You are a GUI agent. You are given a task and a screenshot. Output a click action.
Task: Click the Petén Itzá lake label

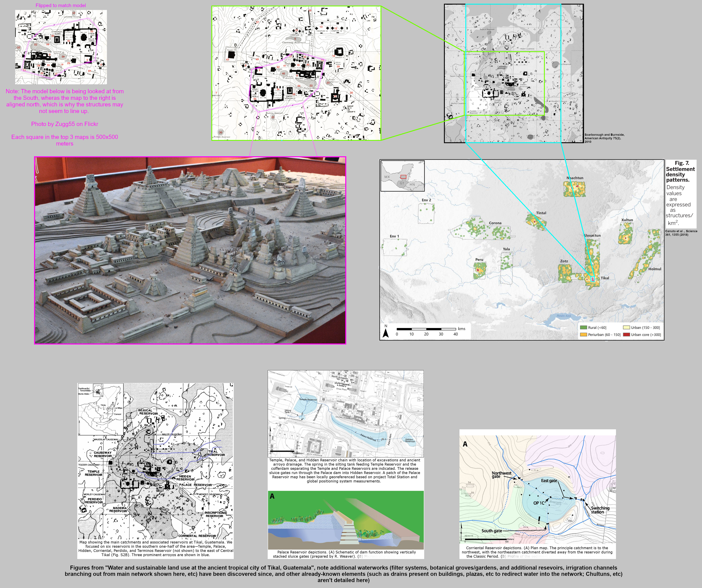(564, 316)
